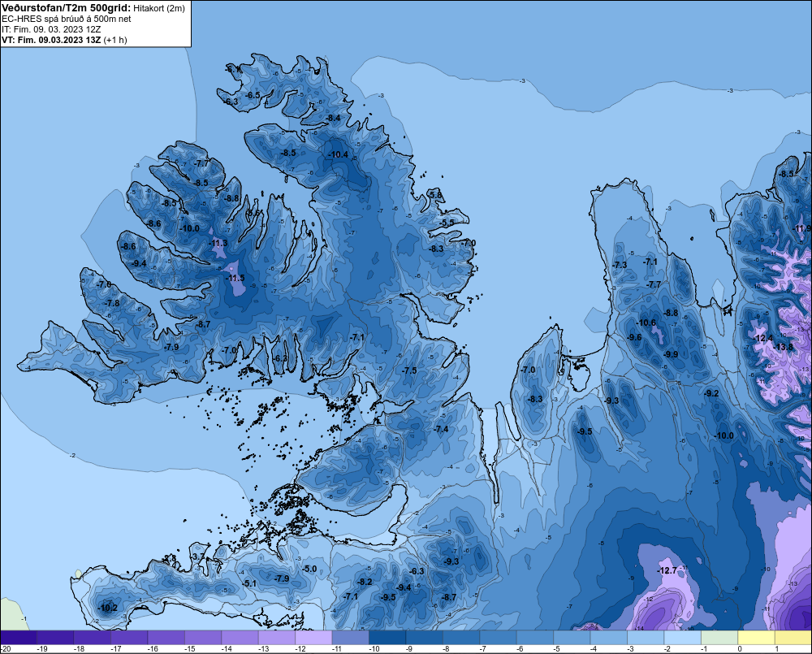Click the -5.1 temperature label

(249, 583)
